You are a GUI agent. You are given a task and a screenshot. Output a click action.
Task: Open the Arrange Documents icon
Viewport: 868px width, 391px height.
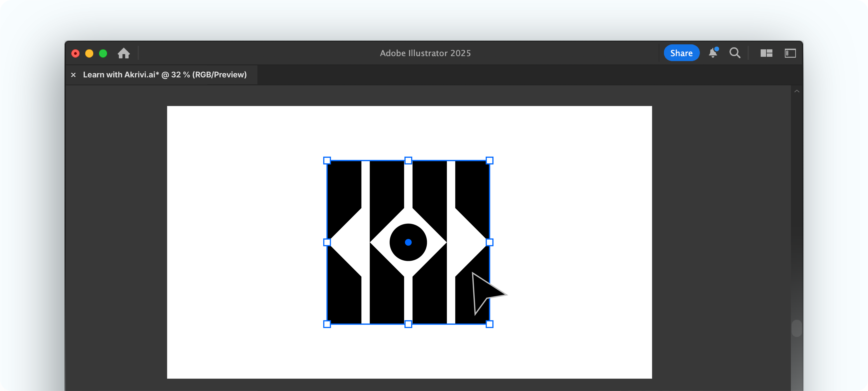766,53
